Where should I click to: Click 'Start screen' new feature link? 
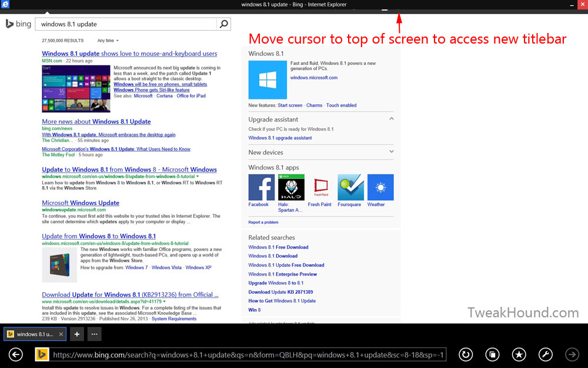pyautogui.click(x=290, y=105)
